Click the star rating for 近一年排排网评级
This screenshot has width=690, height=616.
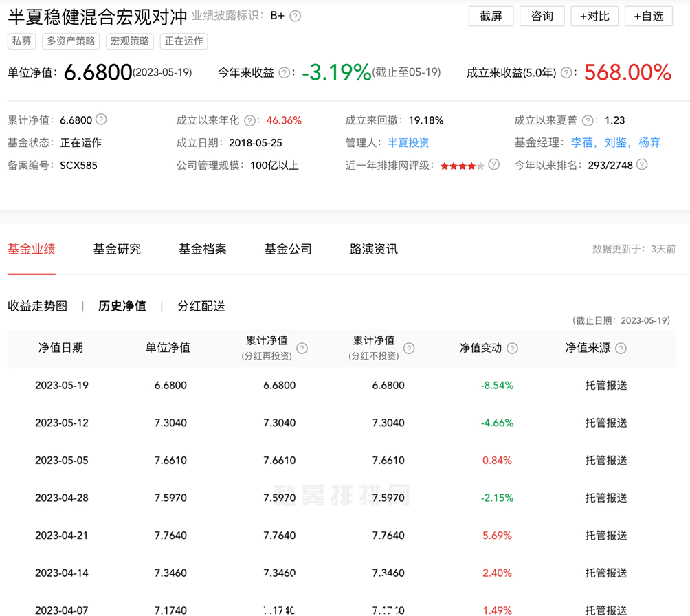click(x=462, y=166)
